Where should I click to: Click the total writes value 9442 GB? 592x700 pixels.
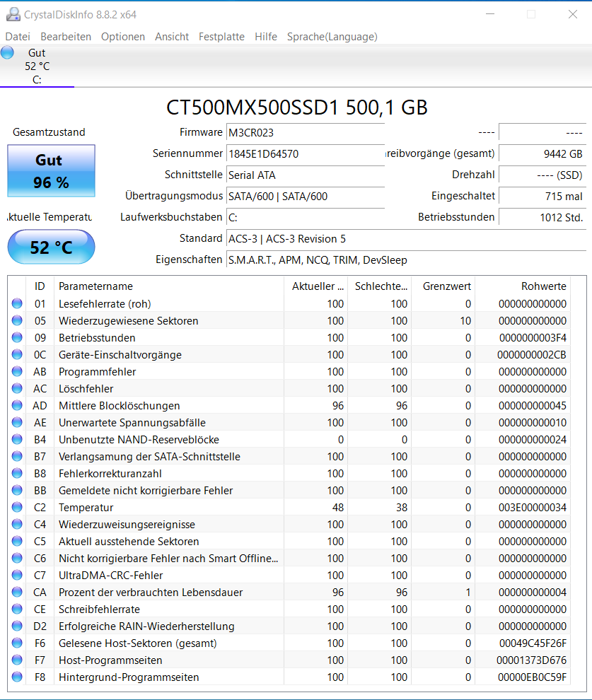542,154
